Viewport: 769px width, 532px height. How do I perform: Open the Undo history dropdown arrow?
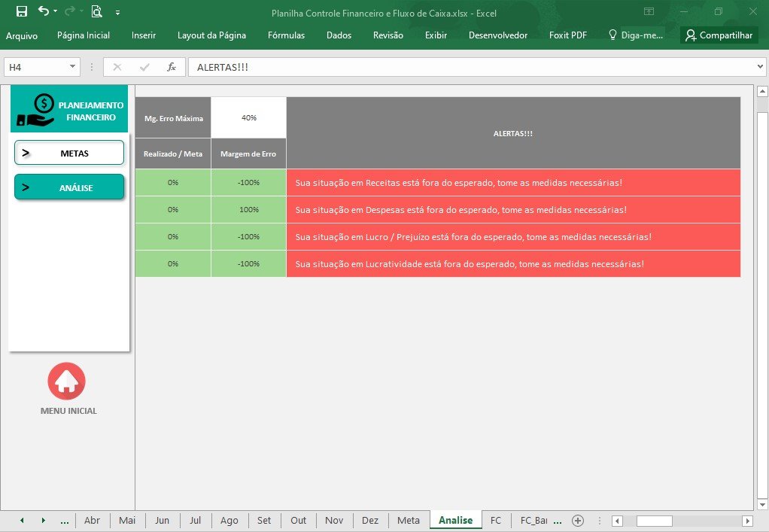[56, 11]
